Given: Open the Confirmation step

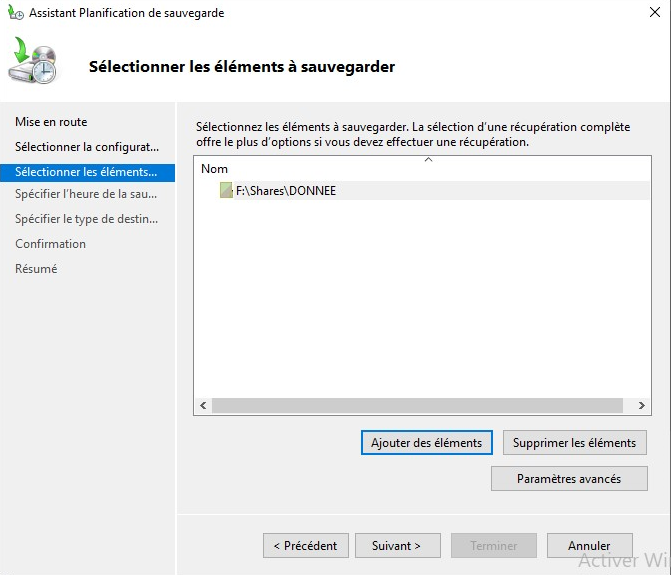Looking at the screenshot, I should [50, 243].
